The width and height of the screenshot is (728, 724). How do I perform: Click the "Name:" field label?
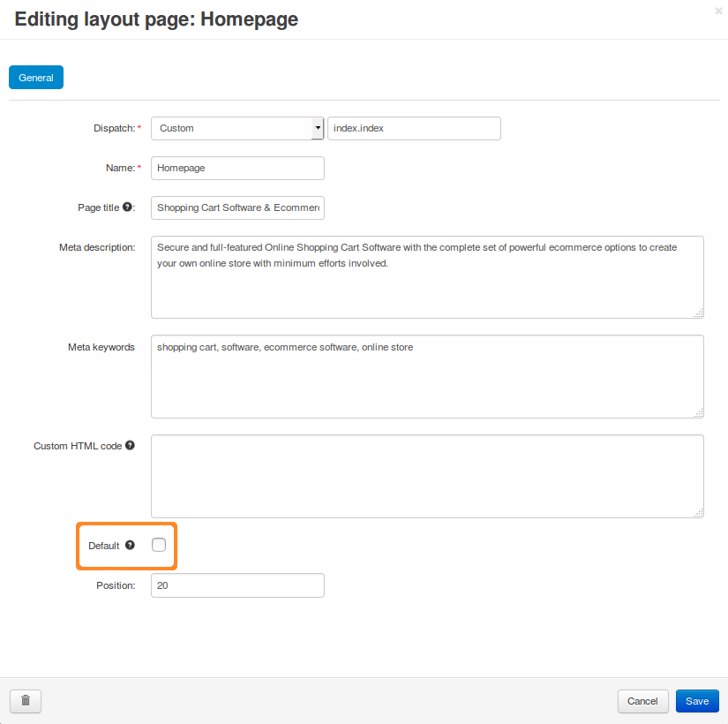[121, 168]
